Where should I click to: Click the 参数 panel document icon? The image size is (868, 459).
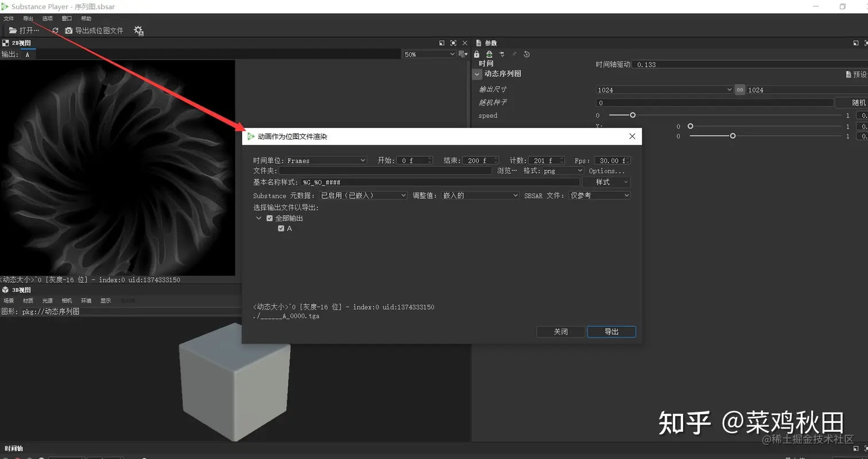point(479,43)
